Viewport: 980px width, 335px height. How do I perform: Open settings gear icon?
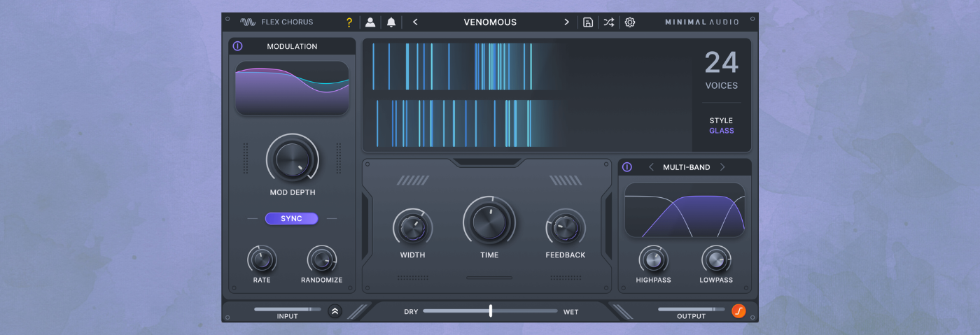coord(630,22)
